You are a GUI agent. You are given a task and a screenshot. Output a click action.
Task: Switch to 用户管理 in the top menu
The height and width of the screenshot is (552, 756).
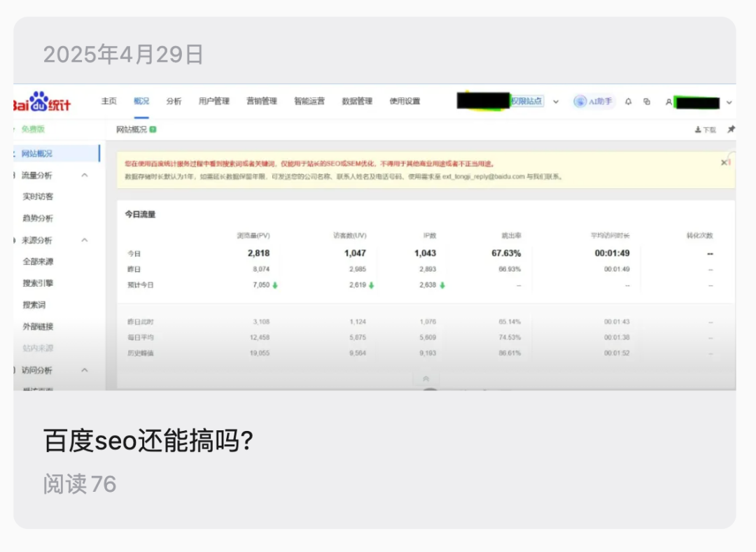point(214,101)
